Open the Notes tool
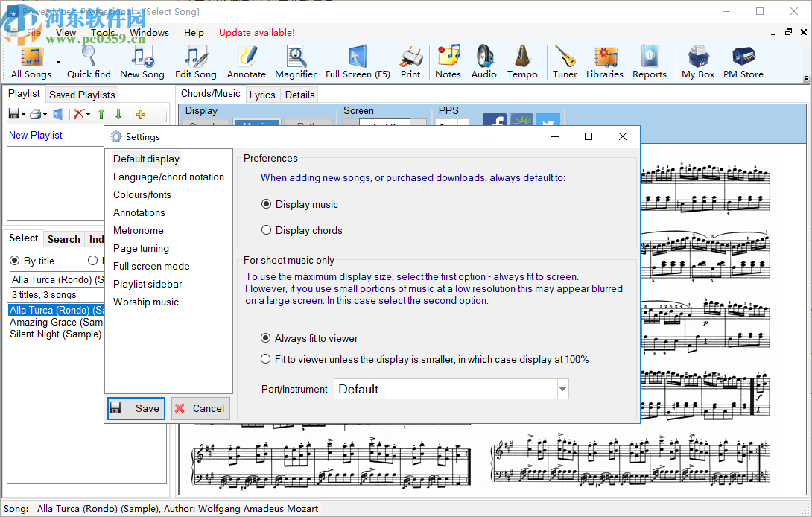Viewport: 812px width, 517px height. click(x=448, y=63)
